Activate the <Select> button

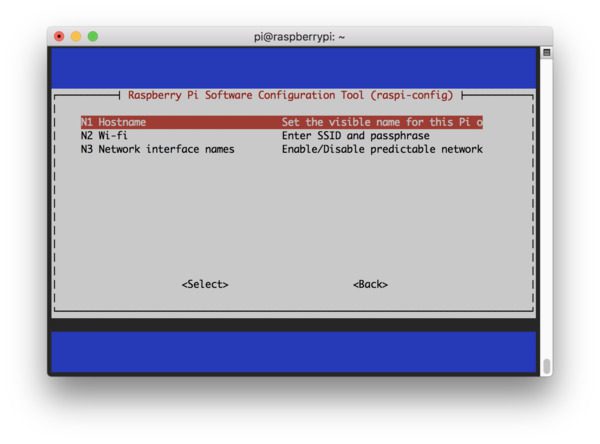point(205,284)
